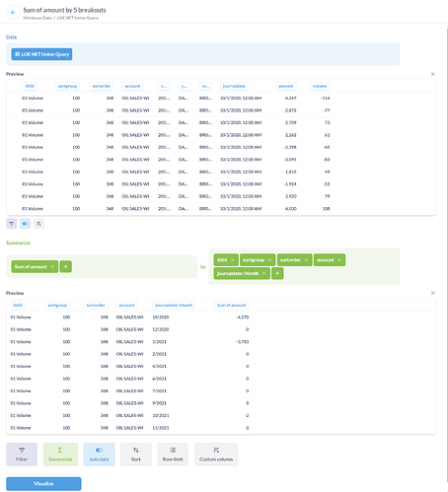Click small filter icon under data preview
Screen dimensions: 448x492
point(12,224)
